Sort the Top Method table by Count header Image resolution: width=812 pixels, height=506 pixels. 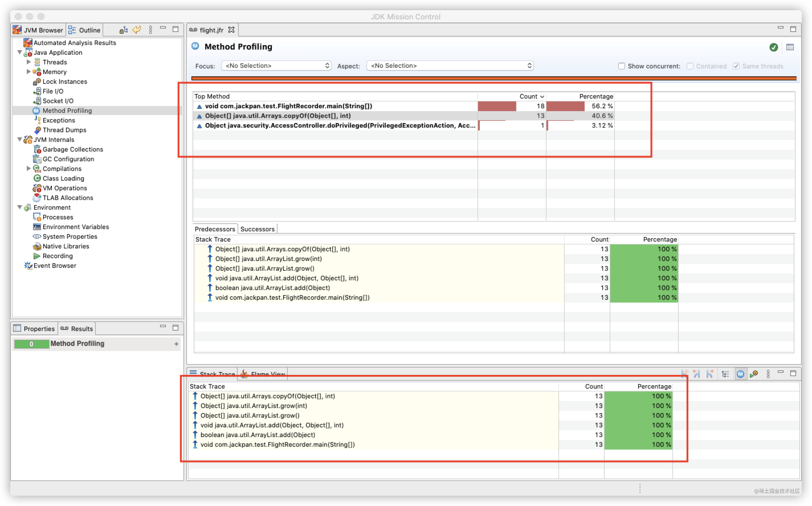pyautogui.click(x=531, y=96)
